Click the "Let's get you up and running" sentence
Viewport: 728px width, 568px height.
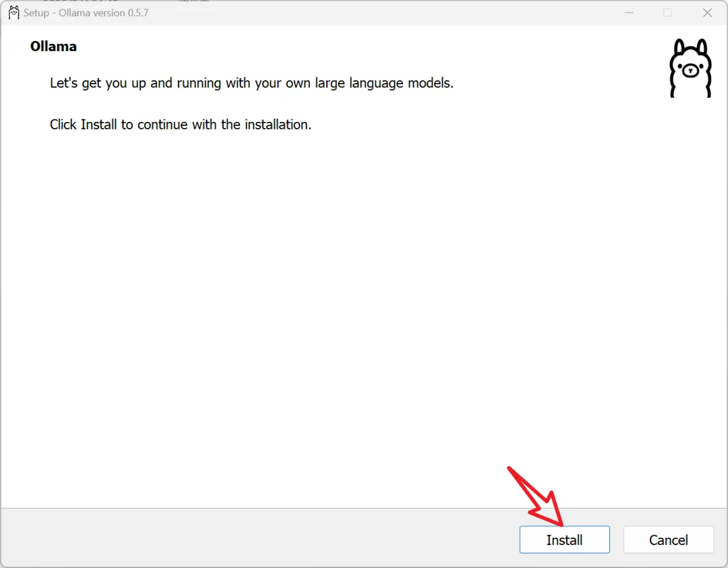[251, 84]
